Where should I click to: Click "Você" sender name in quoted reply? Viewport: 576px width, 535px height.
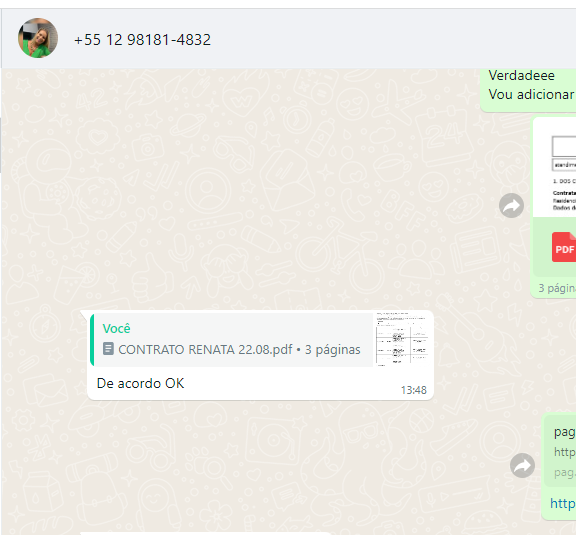tap(116, 328)
